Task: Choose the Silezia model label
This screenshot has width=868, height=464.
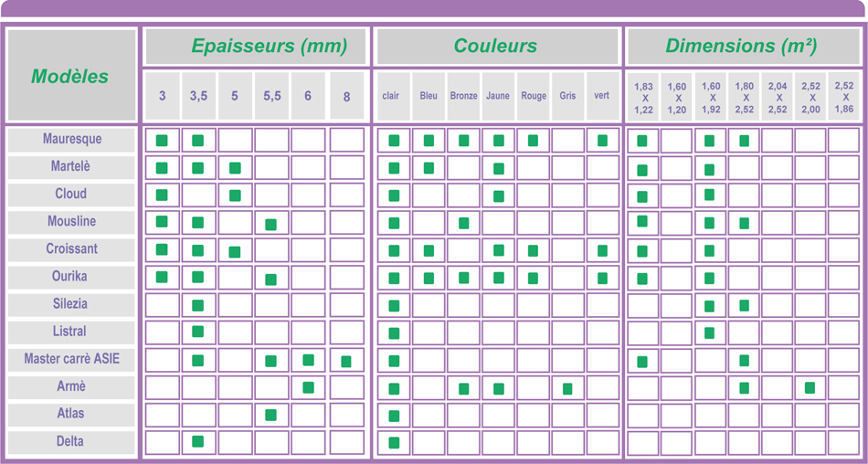Action: click(x=71, y=303)
